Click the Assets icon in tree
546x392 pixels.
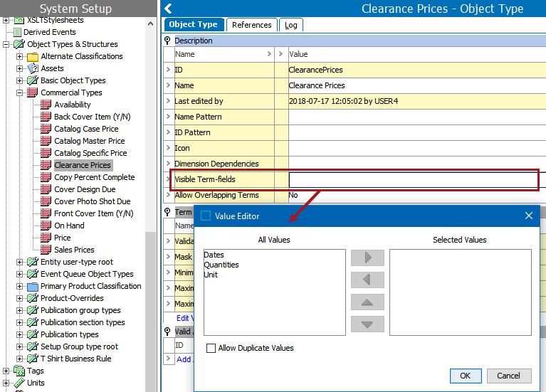point(32,69)
